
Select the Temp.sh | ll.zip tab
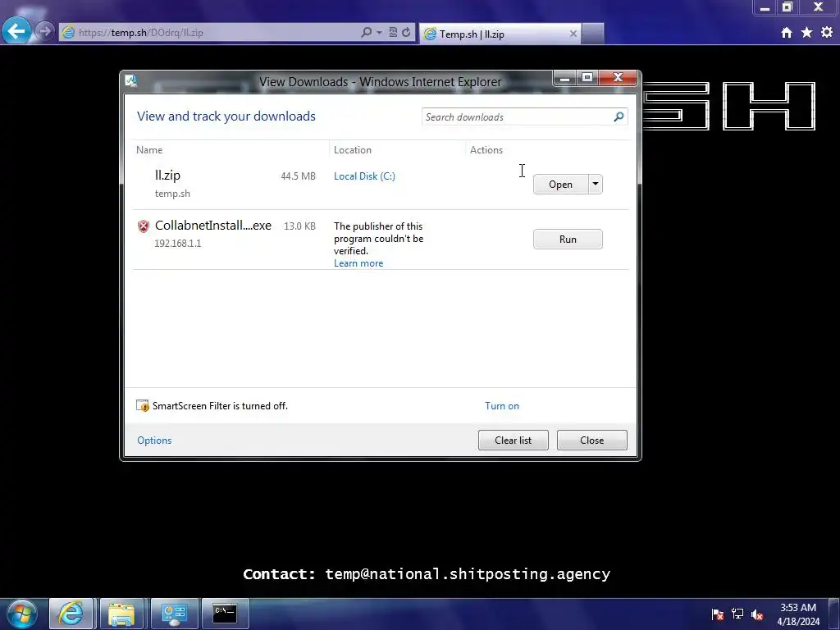pos(500,34)
